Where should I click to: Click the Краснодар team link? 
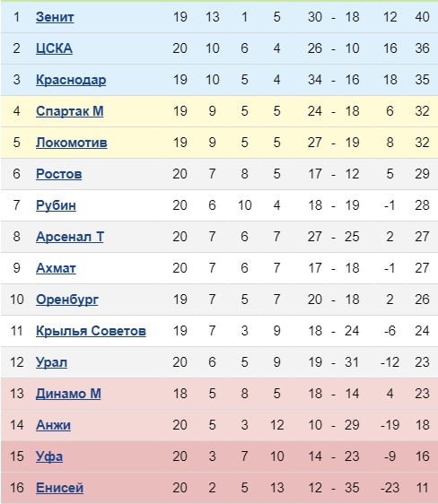[71, 80]
